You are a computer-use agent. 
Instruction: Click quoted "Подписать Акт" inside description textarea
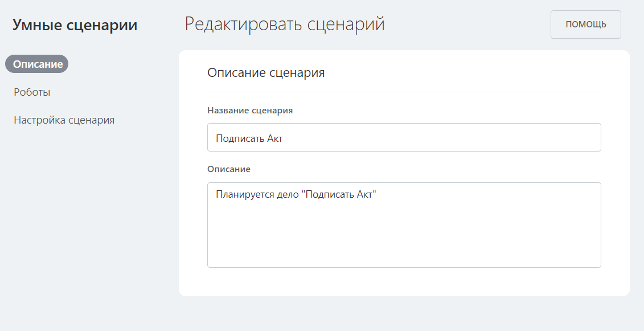(x=339, y=195)
